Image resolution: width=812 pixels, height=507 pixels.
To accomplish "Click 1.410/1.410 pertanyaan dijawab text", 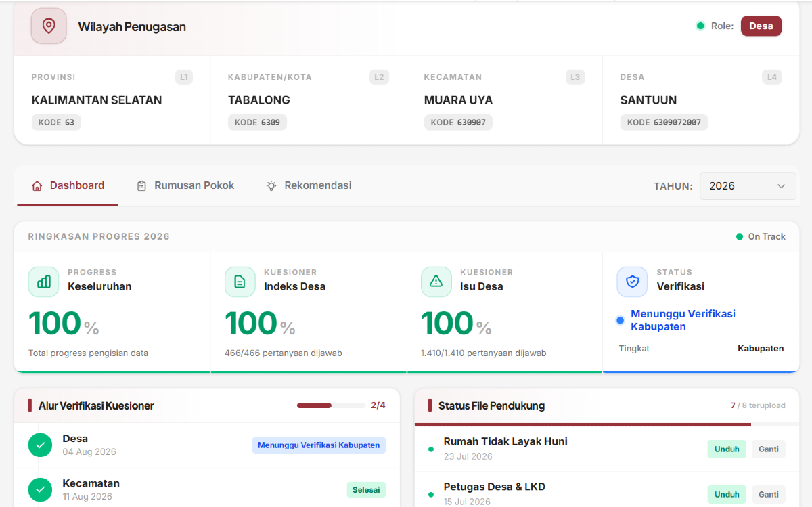I will (x=484, y=353).
